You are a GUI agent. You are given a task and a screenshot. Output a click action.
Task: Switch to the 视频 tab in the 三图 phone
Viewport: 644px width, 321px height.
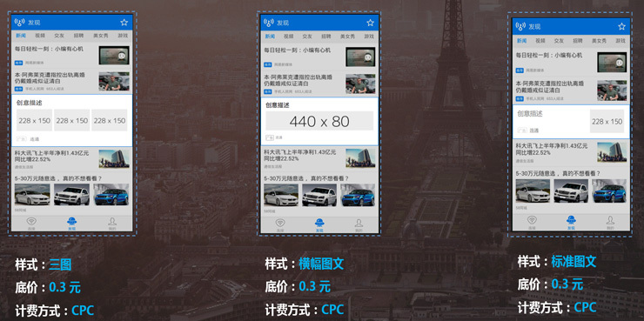point(40,36)
